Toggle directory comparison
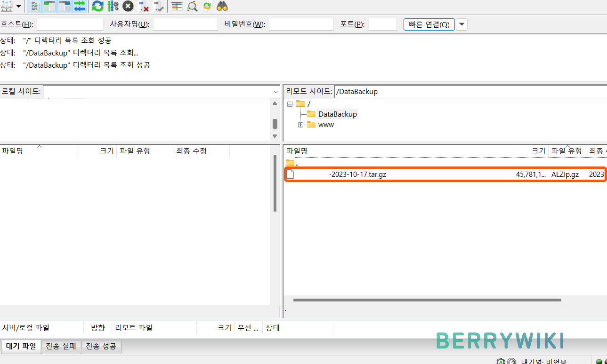The height and width of the screenshot is (364, 607). pos(192,6)
